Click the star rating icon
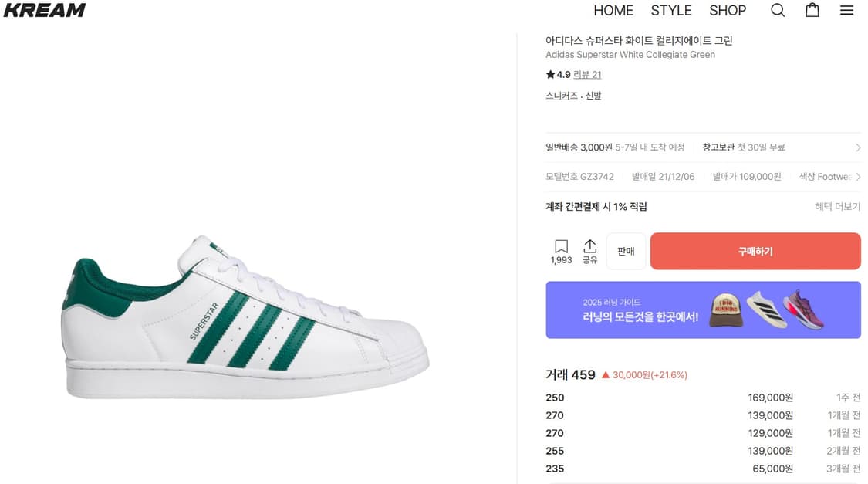The width and height of the screenshot is (868, 484). [x=549, y=74]
